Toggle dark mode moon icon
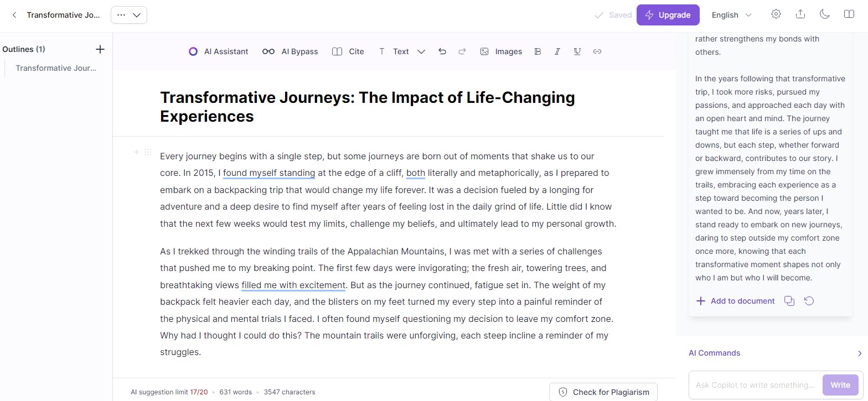The image size is (868, 401). (x=825, y=14)
